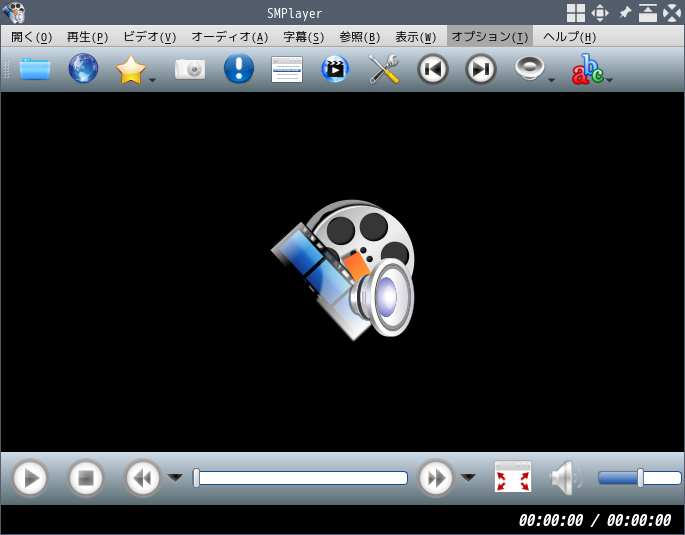Mute audio with the speaker icon
685x535 pixels.
pyautogui.click(x=566, y=478)
